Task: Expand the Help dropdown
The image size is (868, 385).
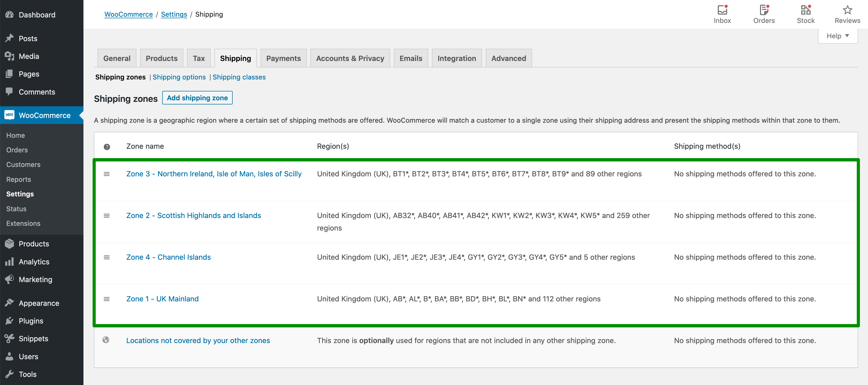Action: coord(838,36)
